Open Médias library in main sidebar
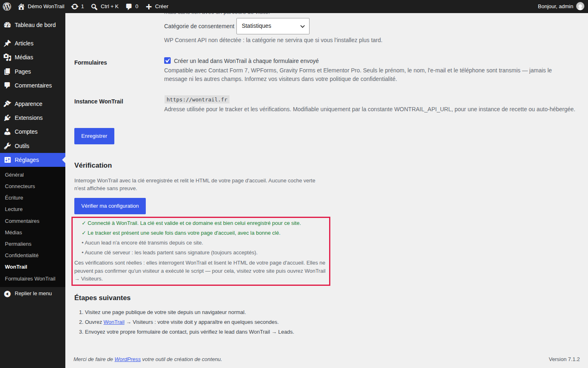Viewport: 588px width, 368px height. tap(33, 57)
